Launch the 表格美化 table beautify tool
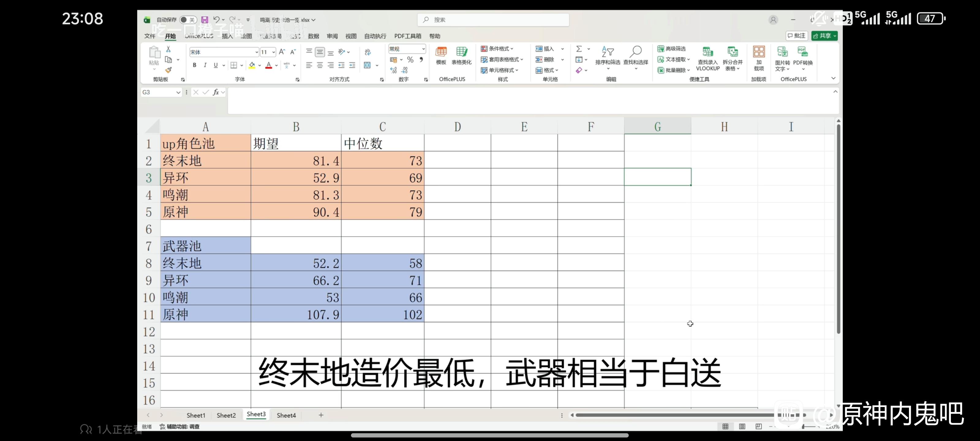The width and height of the screenshot is (980, 441). 462,56
